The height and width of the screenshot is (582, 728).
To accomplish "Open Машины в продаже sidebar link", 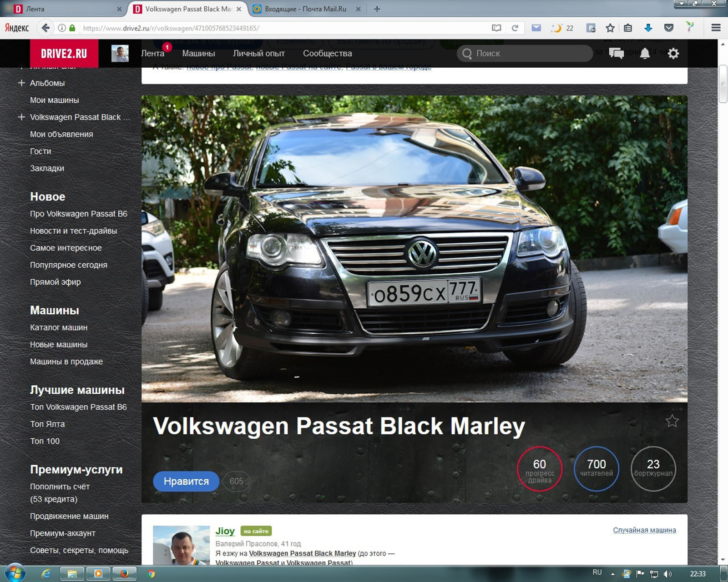I will pyautogui.click(x=66, y=361).
